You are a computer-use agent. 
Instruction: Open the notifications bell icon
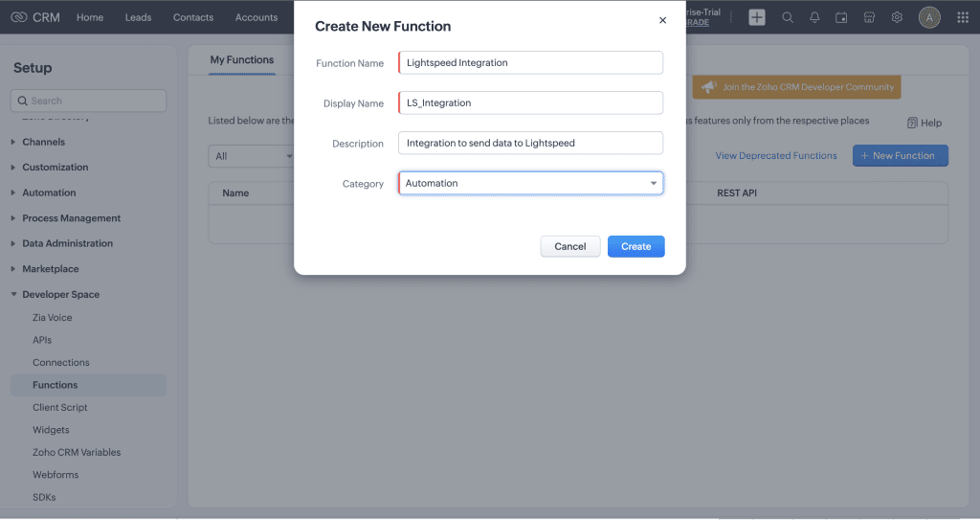(814, 17)
